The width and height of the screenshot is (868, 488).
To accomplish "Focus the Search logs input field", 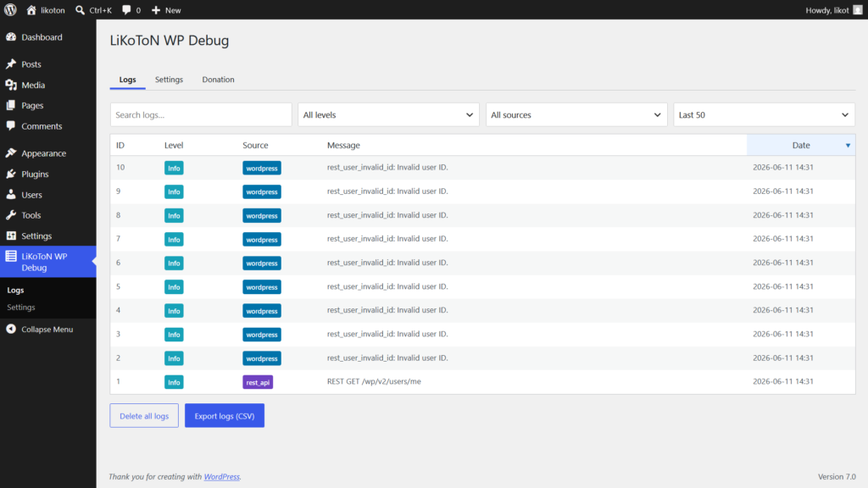I will 201,114.
